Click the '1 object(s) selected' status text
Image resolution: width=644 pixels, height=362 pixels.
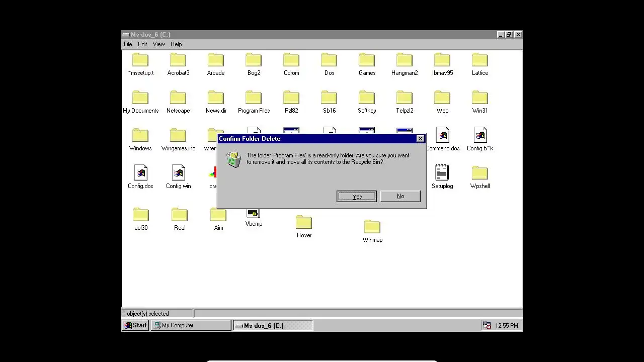[x=146, y=314]
